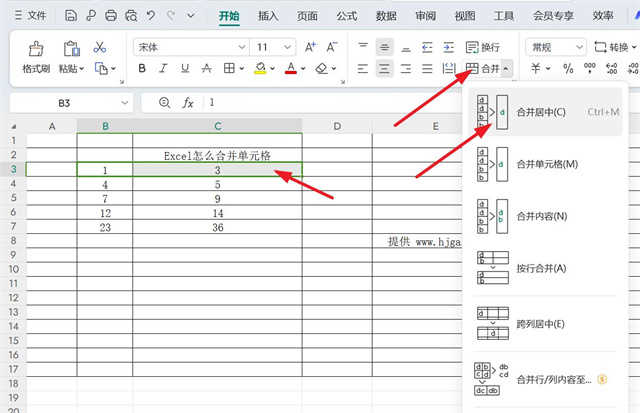Click the Wrap Text (换行) button
This screenshot has width=640, height=413.
(483, 47)
